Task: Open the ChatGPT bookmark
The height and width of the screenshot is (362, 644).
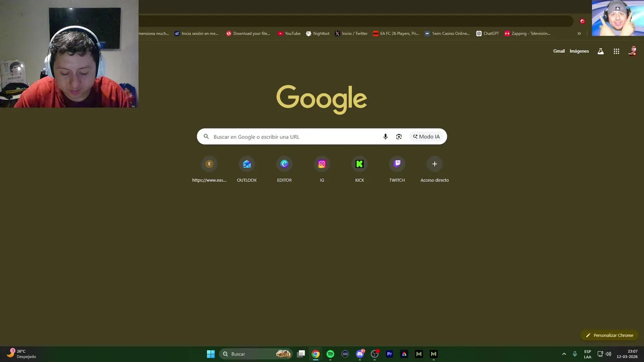Action: (x=488, y=34)
